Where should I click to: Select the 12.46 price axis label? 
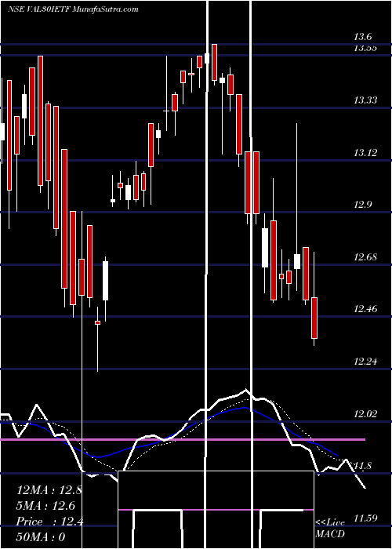tap(365, 309)
